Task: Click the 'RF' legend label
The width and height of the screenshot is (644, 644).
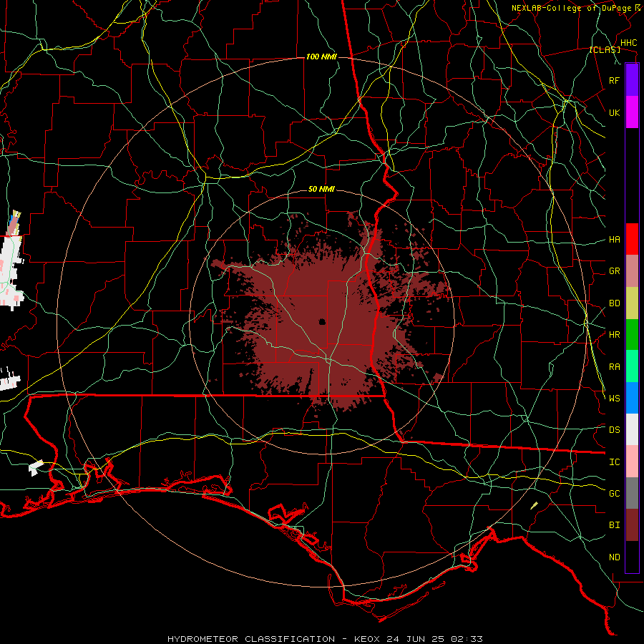Action: [614, 80]
